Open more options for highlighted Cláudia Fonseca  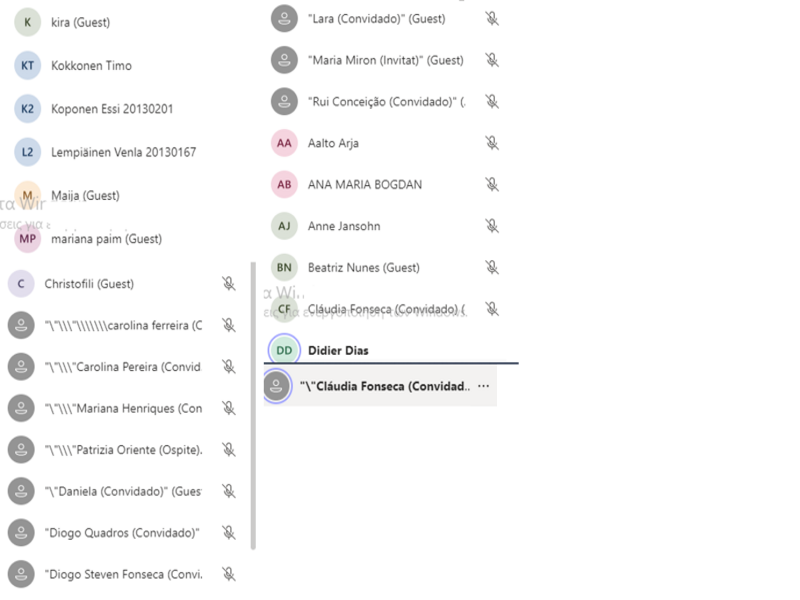pyautogui.click(x=484, y=386)
